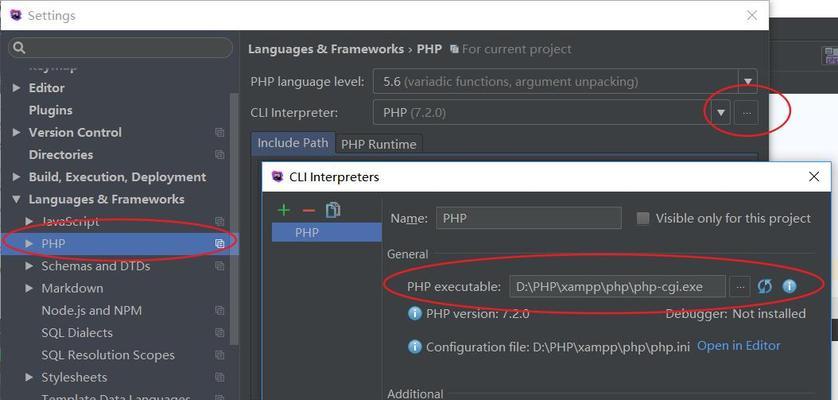Click project-level icon beside Version Control
Image resolution: width=838 pixels, height=400 pixels.
220,133
